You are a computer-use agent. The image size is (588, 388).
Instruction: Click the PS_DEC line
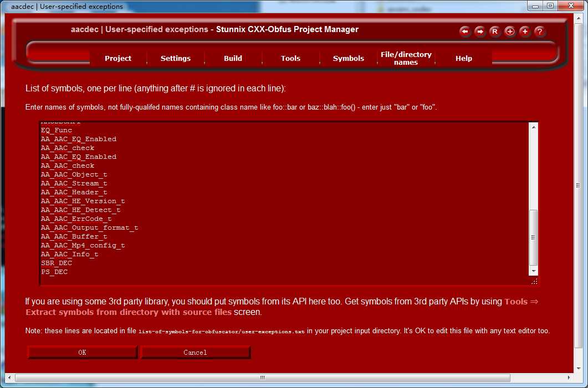tap(54, 272)
